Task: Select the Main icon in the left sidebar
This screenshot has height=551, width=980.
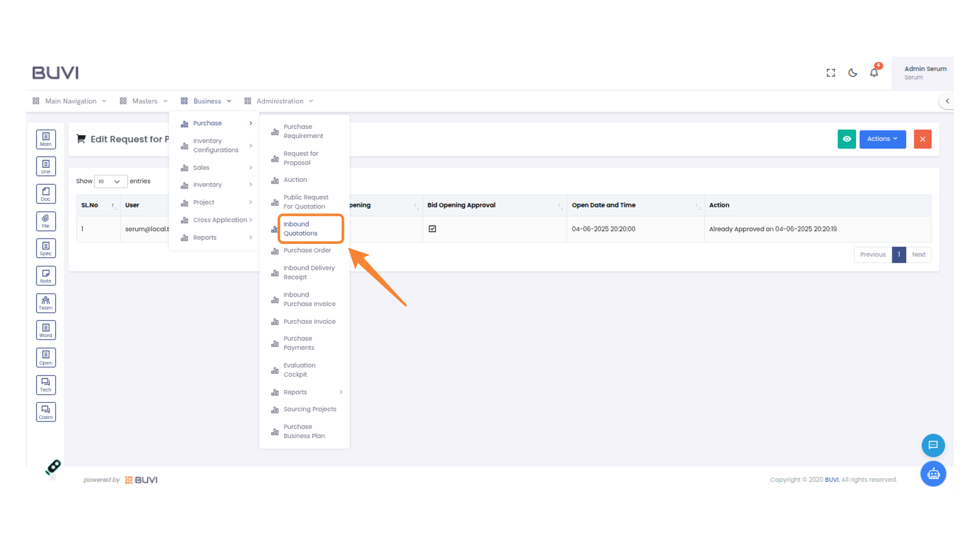Action: coord(46,139)
